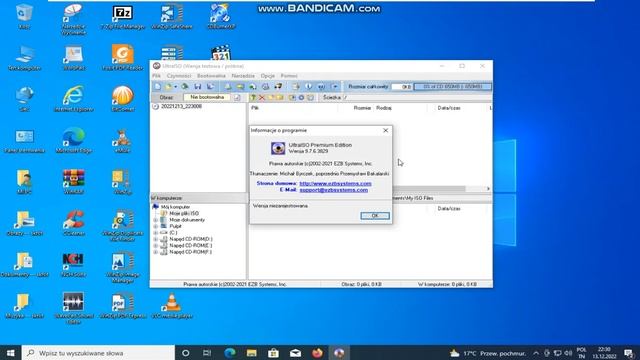Click the upper Data/czas column header
Viewport: 640px width, 360px height.
tap(449, 108)
